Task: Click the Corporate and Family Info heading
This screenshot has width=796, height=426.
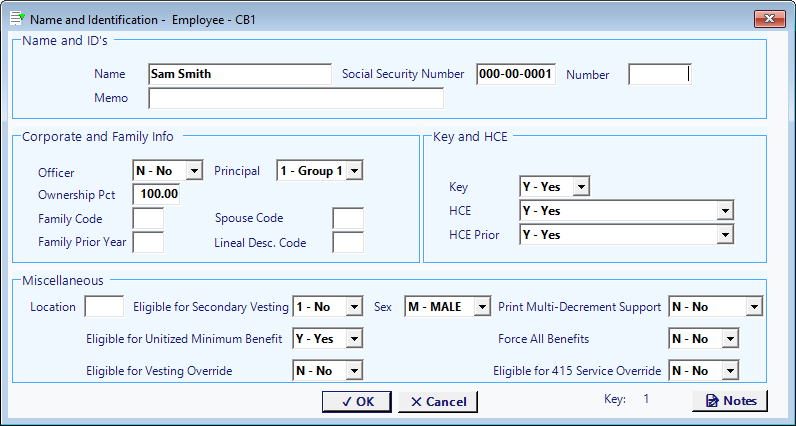Action: point(98,137)
